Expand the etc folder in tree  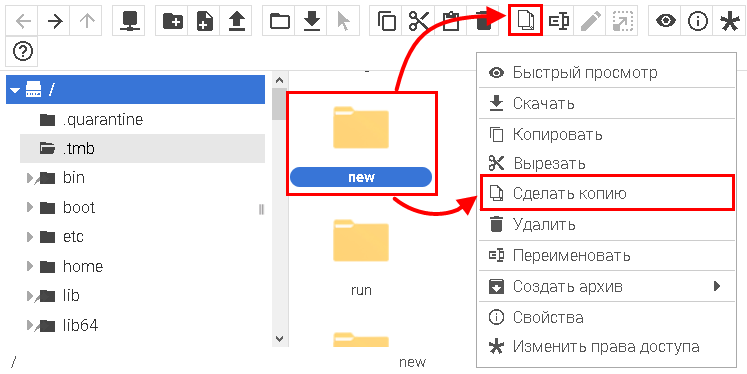(x=30, y=237)
